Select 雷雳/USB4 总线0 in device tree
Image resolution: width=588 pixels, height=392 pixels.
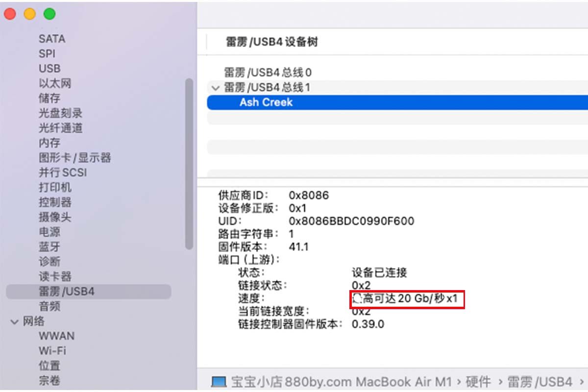(x=268, y=73)
